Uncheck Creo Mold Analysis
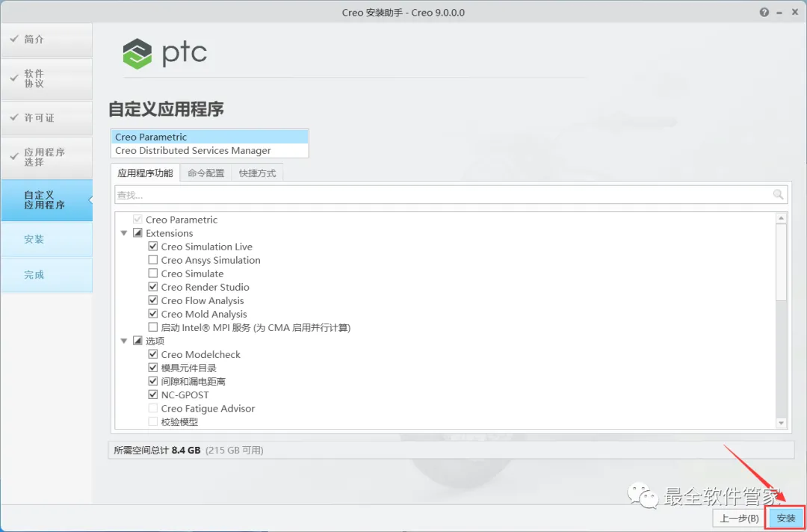Viewport: 807px width, 532px height. pos(153,313)
